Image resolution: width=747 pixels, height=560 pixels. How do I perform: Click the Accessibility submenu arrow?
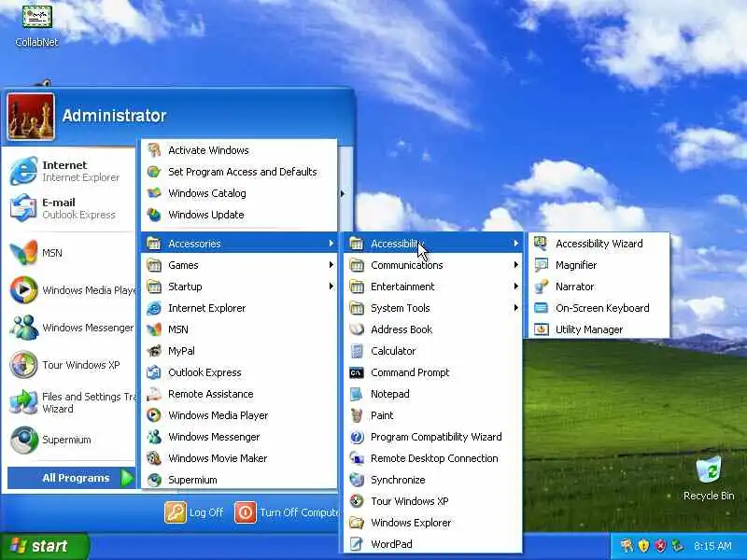click(x=516, y=244)
